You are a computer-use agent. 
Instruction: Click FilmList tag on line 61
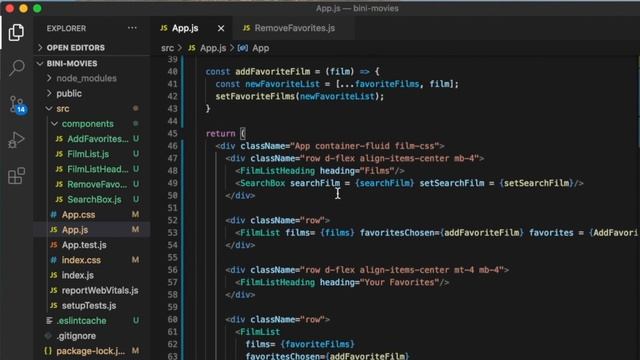tap(260, 332)
